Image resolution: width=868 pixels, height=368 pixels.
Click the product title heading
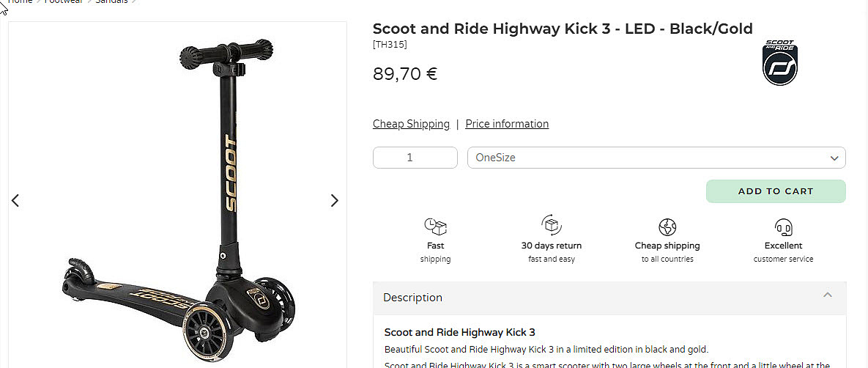(563, 29)
